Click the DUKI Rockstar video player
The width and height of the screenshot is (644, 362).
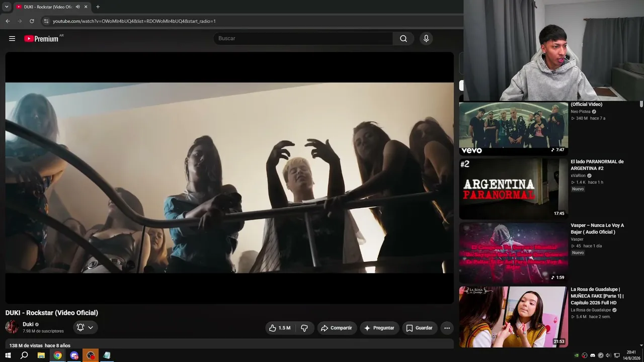[229, 178]
